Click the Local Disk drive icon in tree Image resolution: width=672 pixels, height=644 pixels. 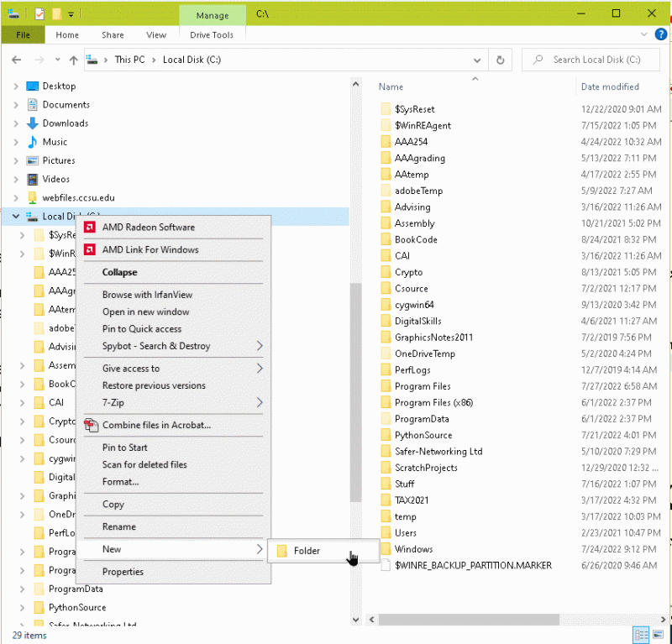click(x=32, y=217)
